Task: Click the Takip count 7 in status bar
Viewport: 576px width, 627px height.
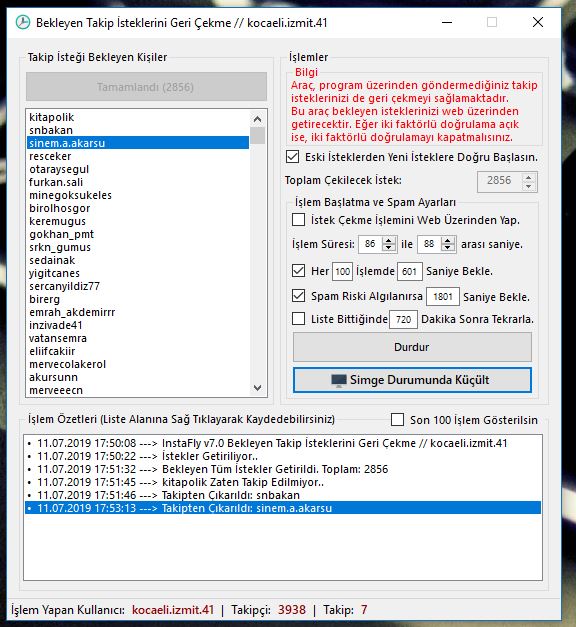Action: [364, 610]
